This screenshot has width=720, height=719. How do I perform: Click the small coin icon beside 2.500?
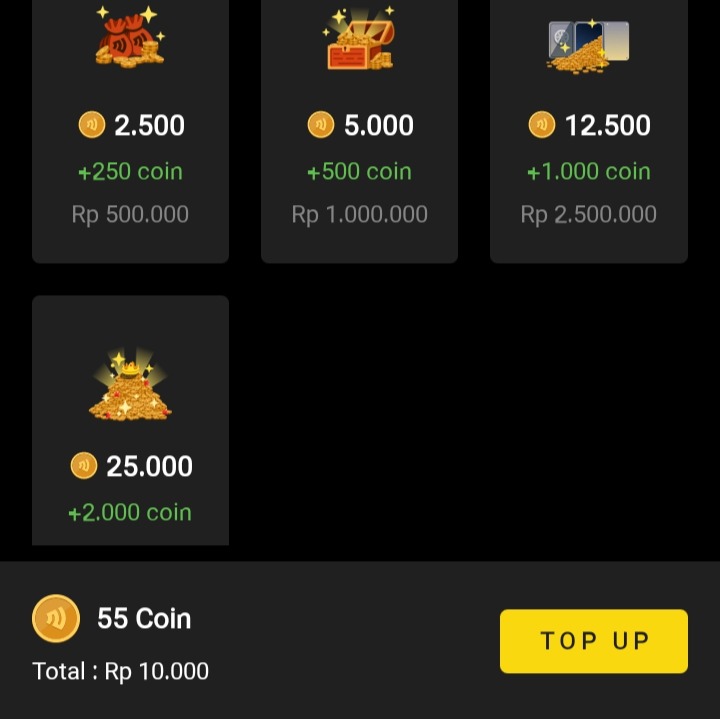[91, 125]
